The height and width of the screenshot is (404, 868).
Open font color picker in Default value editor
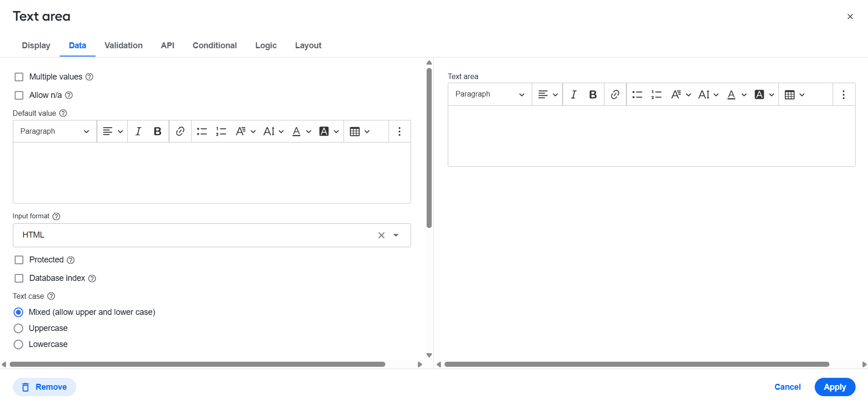click(302, 131)
